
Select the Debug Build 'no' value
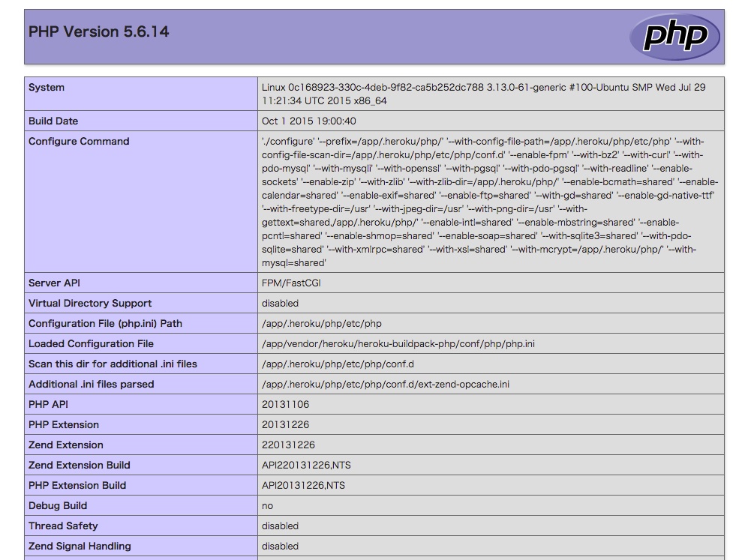pyautogui.click(x=267, y=505)
